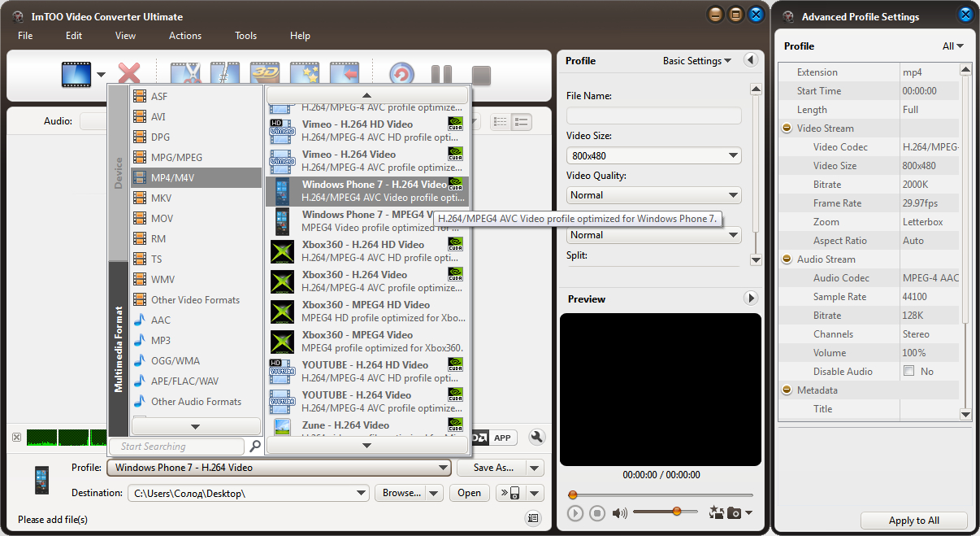Open the Basic Settings dropdown
Viewport: 980px width, 536px height.
tap(696, 61)
